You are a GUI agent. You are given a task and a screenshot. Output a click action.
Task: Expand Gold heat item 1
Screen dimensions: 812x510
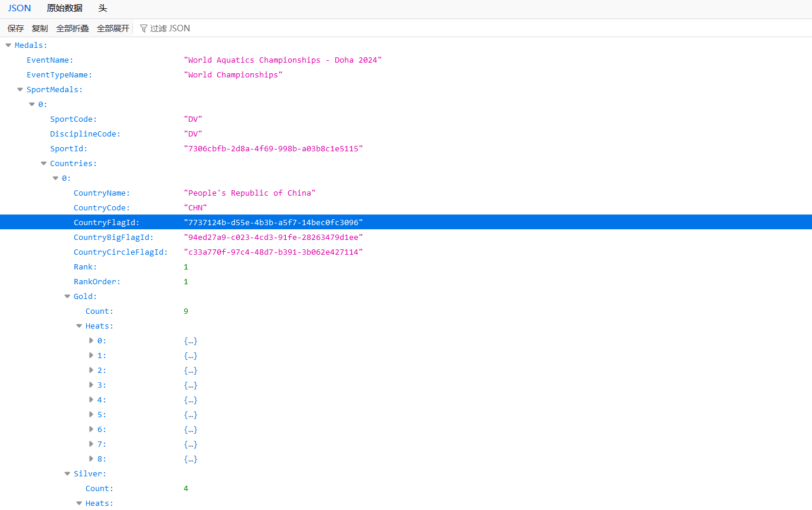pyautogui.click(x=91, y=355)
